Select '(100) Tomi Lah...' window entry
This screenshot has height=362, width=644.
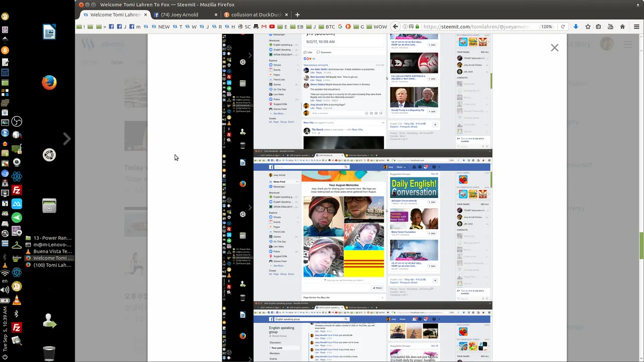[49, 265]
